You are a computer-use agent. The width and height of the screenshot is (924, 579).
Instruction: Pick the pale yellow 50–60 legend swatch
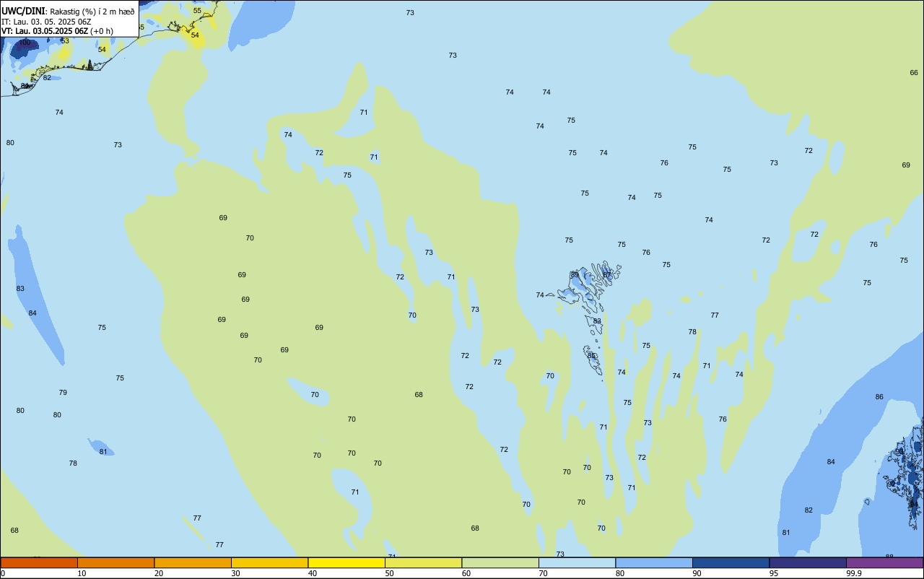[423, 562]
